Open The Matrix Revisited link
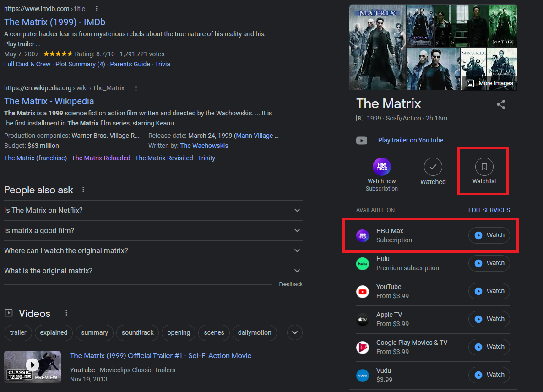The image size is (543, 392). point(164,158)
